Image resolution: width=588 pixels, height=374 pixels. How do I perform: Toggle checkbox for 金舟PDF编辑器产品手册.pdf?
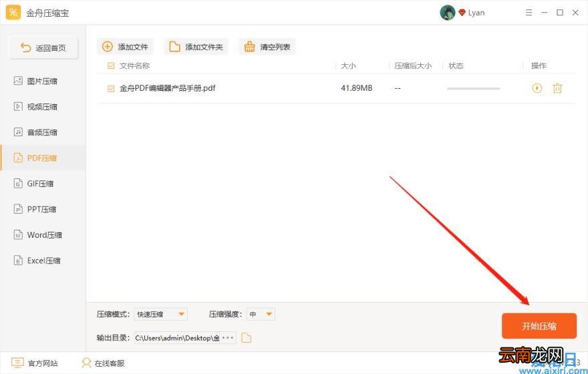(111, 89)
